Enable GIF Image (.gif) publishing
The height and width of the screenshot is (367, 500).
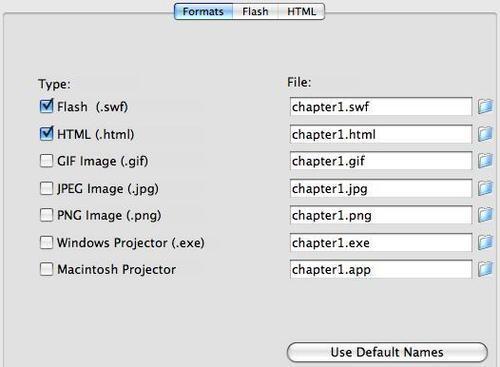[46, 161]
